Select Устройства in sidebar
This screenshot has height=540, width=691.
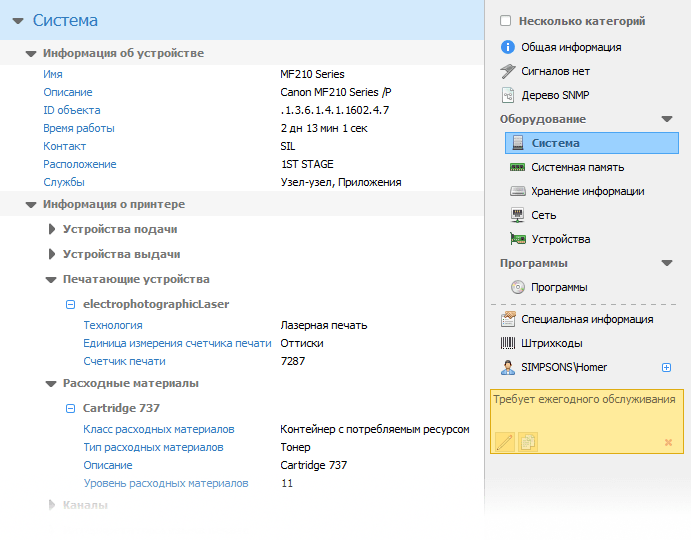coord(561,239)
